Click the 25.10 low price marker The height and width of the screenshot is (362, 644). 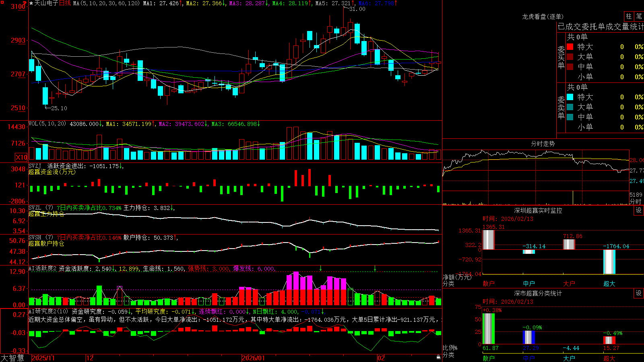[59, 108]
